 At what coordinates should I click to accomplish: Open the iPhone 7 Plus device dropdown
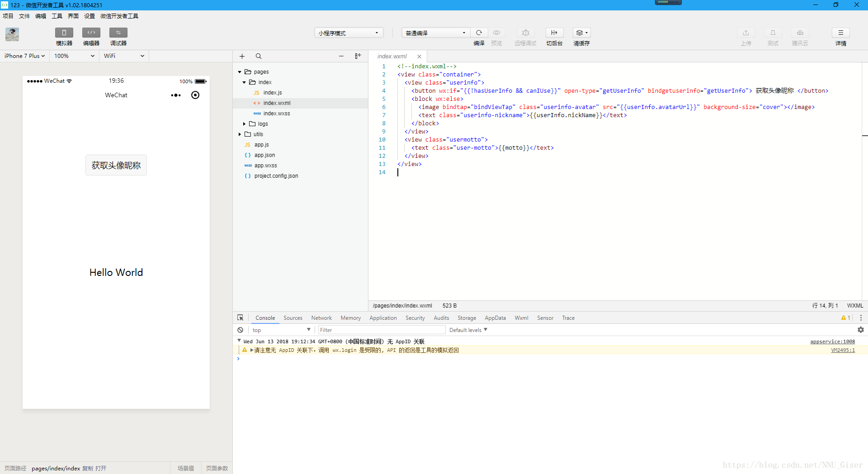coord(24,56)
